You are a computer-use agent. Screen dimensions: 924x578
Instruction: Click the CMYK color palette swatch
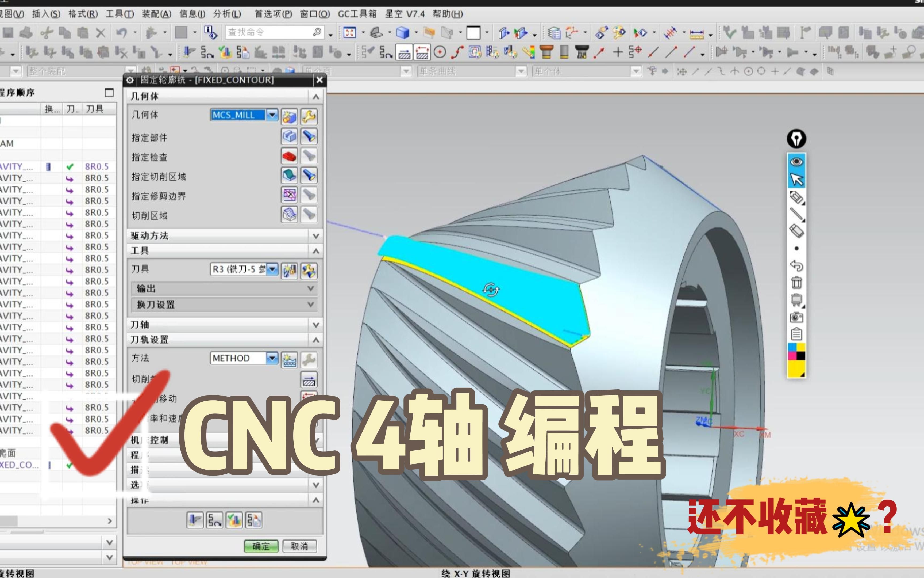coord(796,352)
